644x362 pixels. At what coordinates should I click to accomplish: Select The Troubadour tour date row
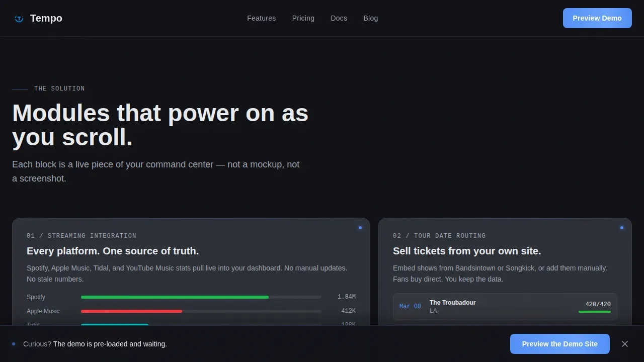pyautogui.click(x=505, y=307)
